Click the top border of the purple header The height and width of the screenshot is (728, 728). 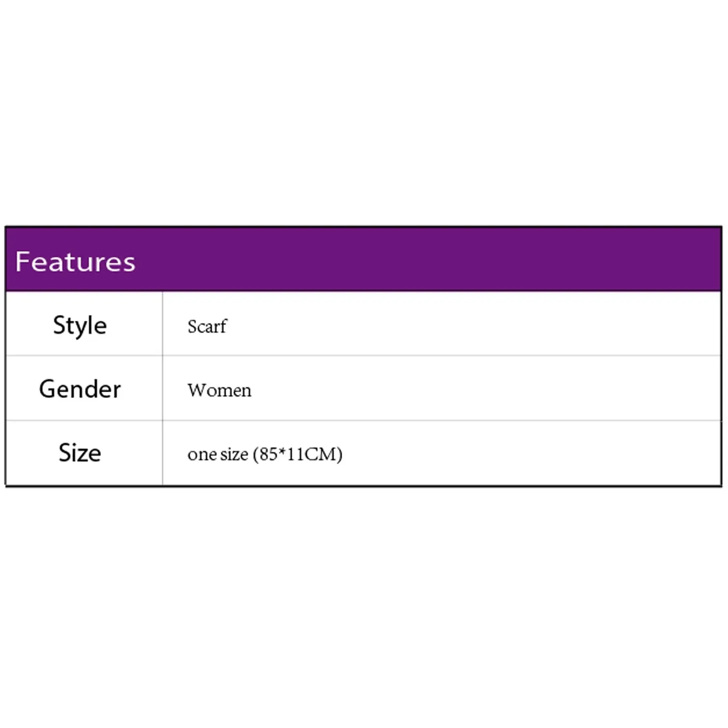[364, 227]
